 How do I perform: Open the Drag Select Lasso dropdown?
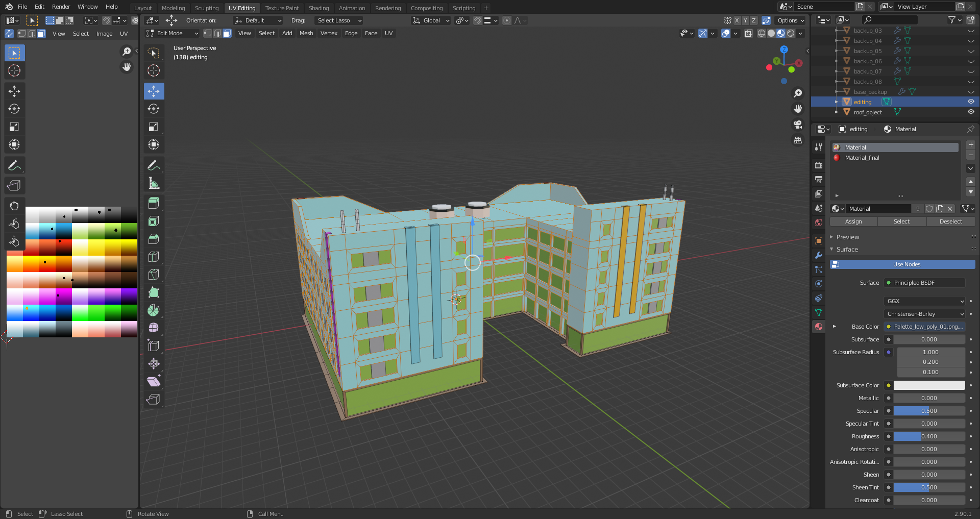click(338, 20)
